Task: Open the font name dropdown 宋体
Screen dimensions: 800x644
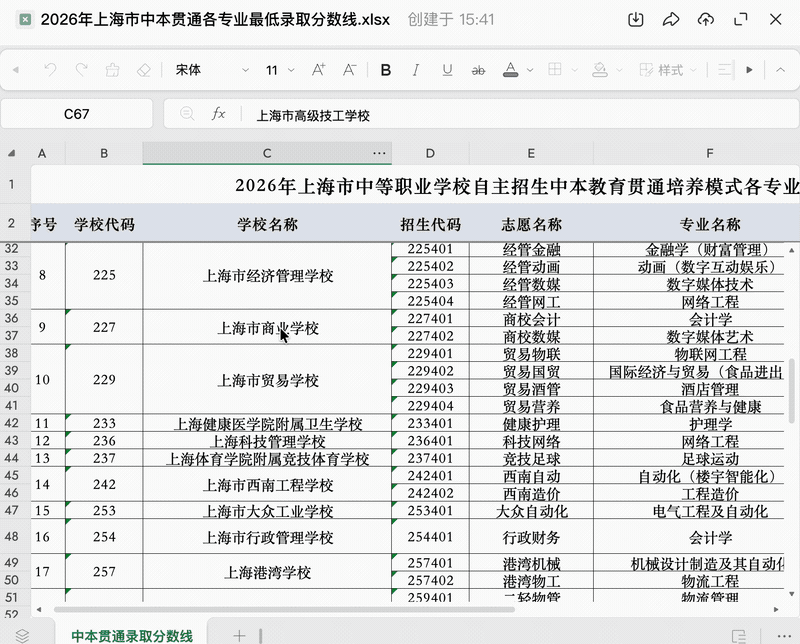Action: point(212,70)
